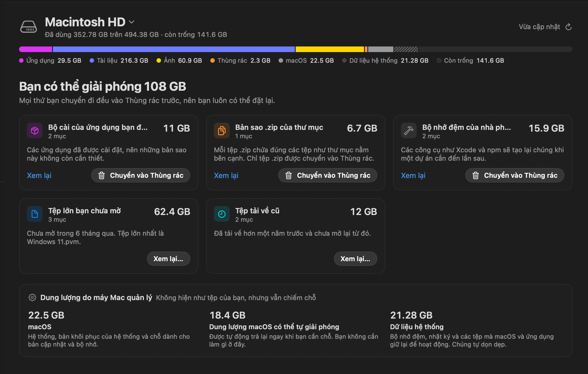Click the Tệp tải về cũ card title

(257, 211)
